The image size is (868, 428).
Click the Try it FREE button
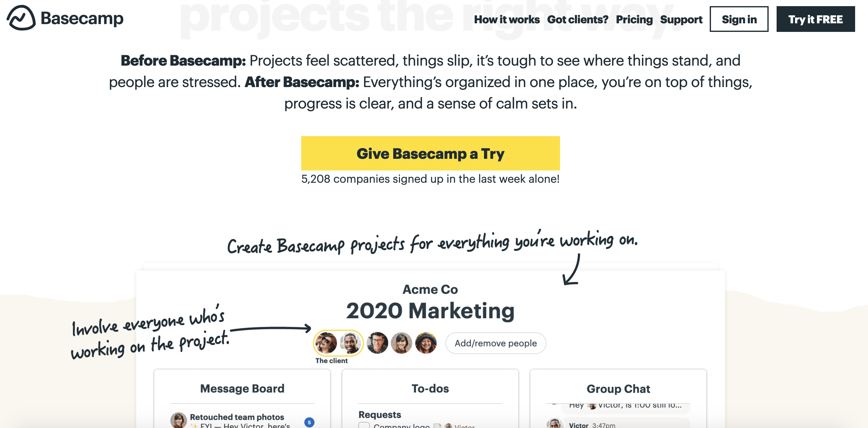coord(816,19)
